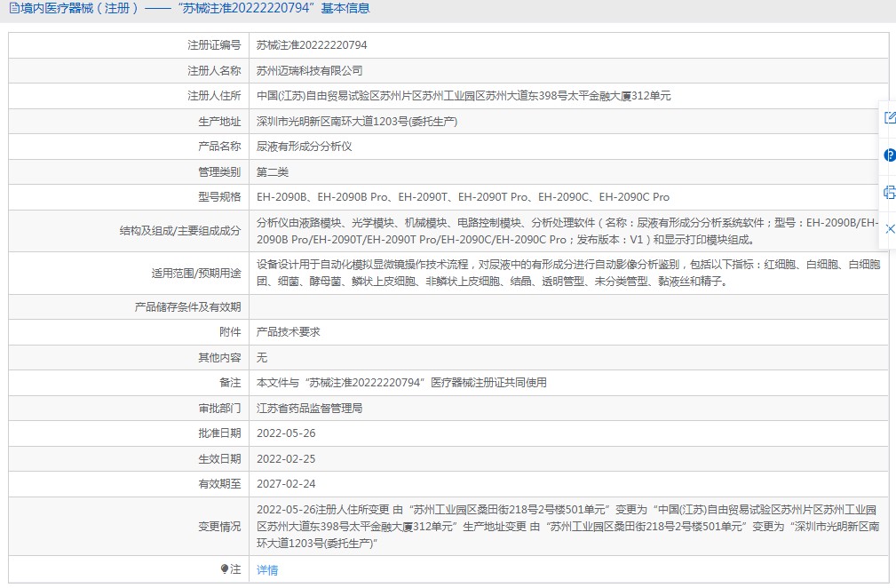Click the 注册人住所 address value
This screenshot has width=896, height=588.
pyautogui.click(x=464, y=96)
